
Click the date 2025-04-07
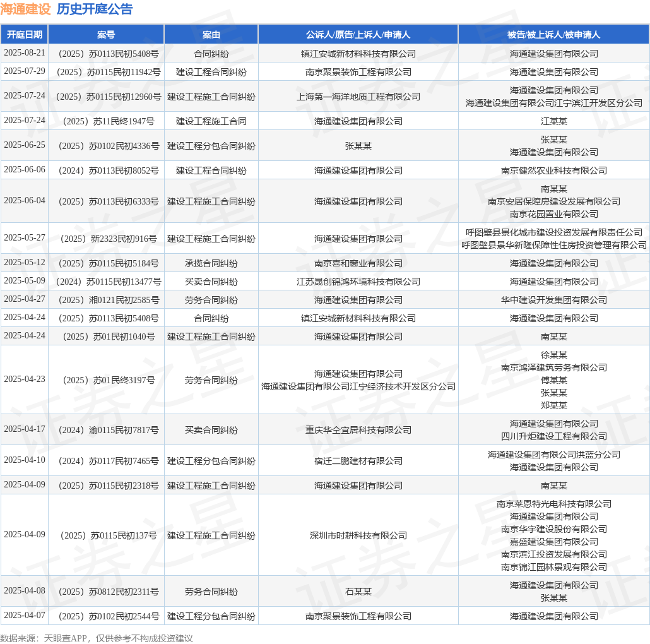25,616
